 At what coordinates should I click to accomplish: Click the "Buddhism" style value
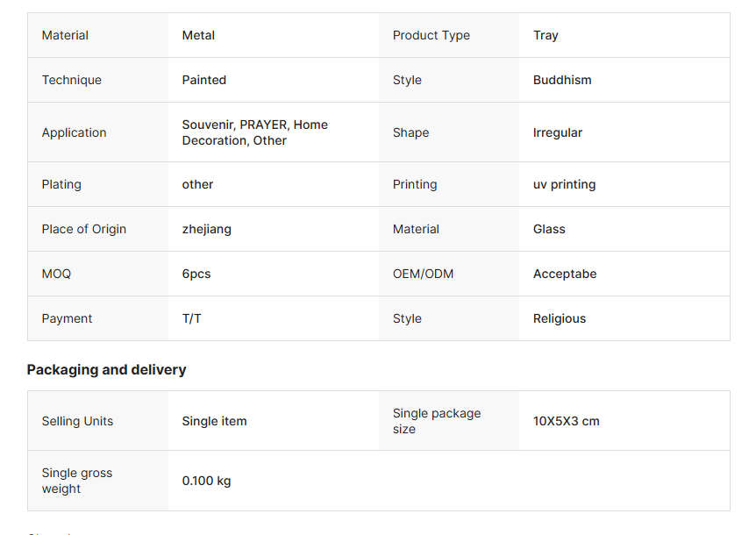(561, 80)
